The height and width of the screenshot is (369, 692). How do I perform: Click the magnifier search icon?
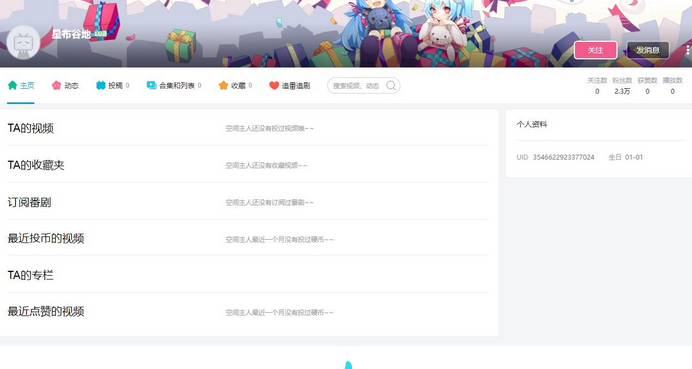pos(391,86)
